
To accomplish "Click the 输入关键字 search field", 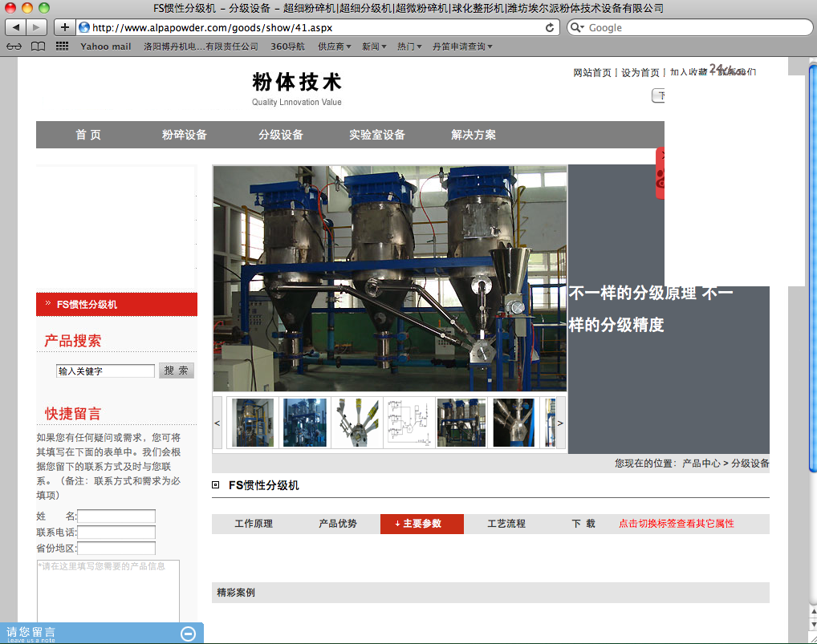I will 105,371.
